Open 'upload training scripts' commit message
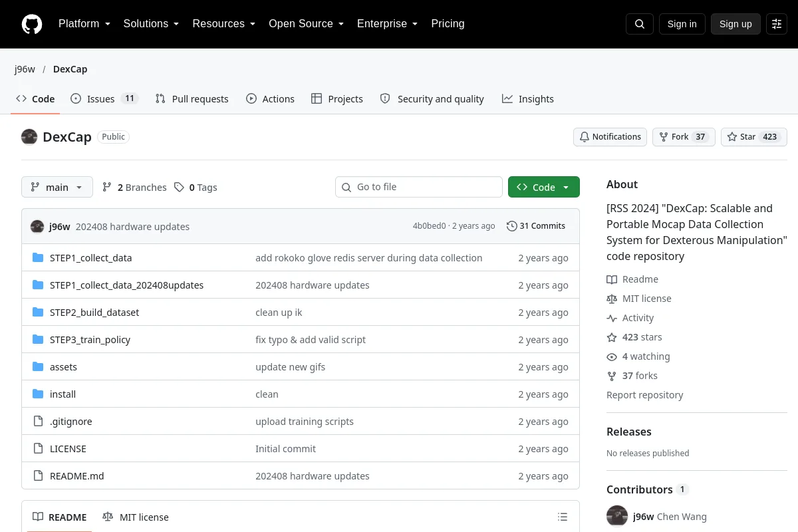Viewport: 798px width, 532px height. click(x=305, y=422)
